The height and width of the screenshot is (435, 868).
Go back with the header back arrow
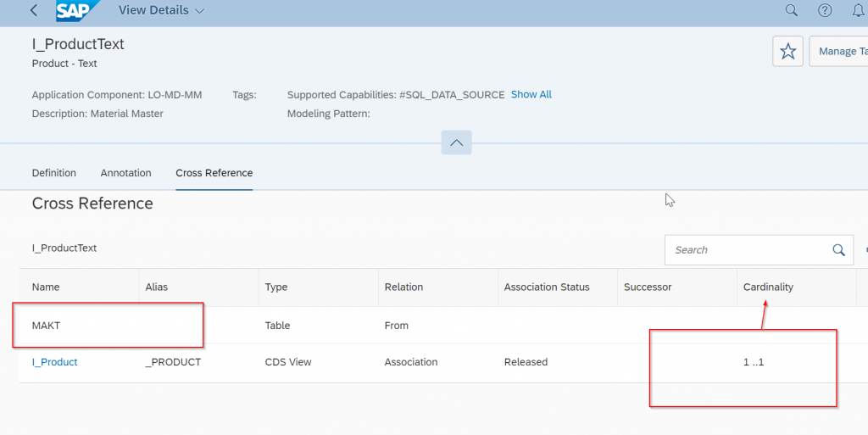34,10
